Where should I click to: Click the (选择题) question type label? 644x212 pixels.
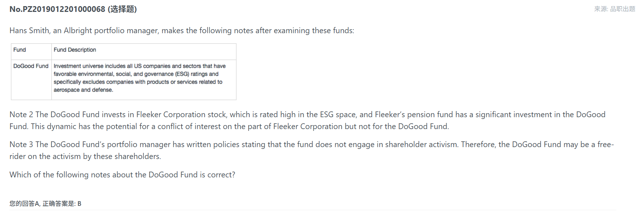(122, 9)
